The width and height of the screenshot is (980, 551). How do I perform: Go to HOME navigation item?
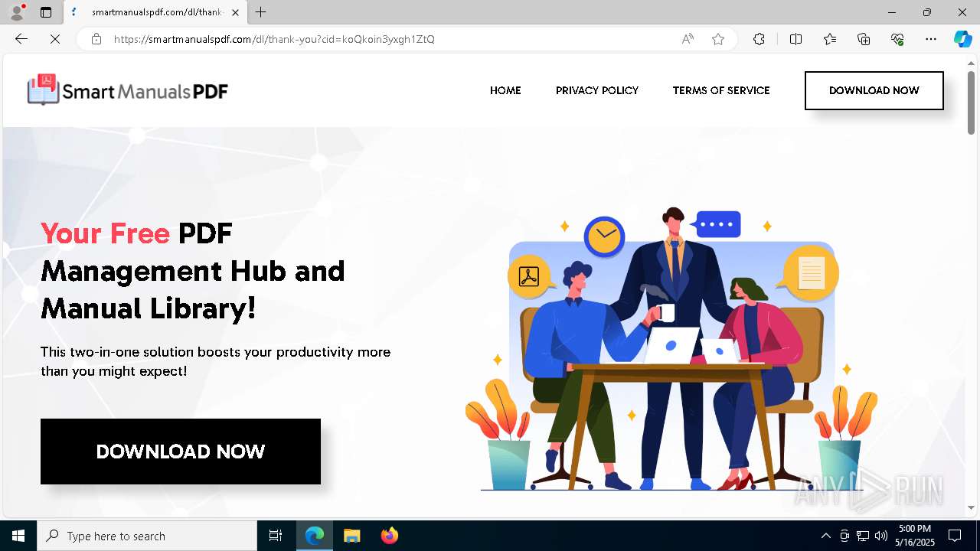tap(505, 90)
